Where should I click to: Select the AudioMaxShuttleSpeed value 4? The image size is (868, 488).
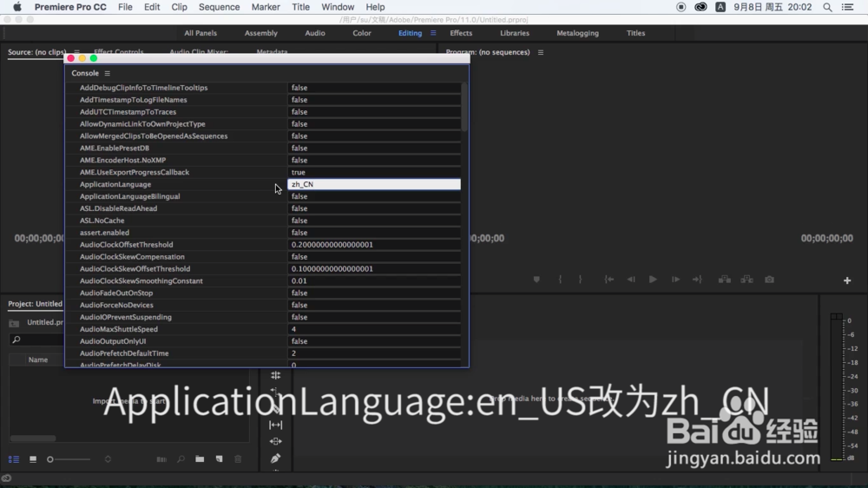click(x=373, y=329)
